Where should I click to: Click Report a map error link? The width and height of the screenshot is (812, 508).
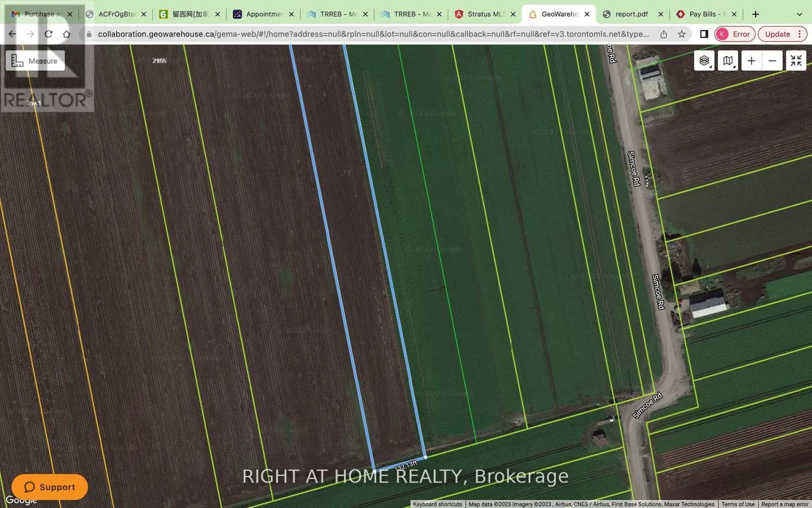point(785,504)
